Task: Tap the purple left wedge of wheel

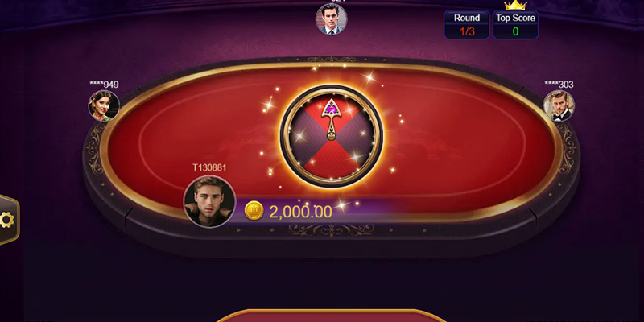Action: tap(304, 135)
